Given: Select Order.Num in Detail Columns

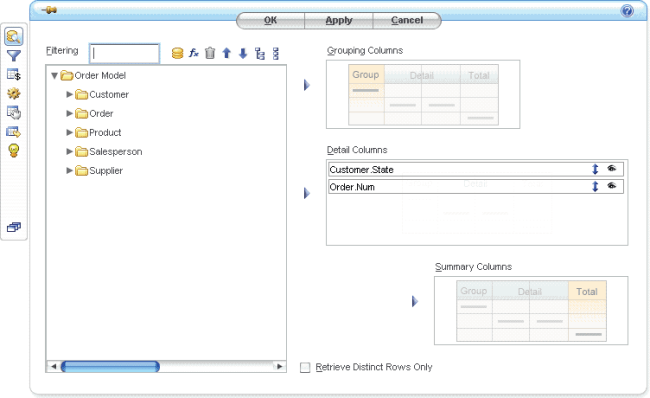Looking at the screenshot, I should click(475, 187).
